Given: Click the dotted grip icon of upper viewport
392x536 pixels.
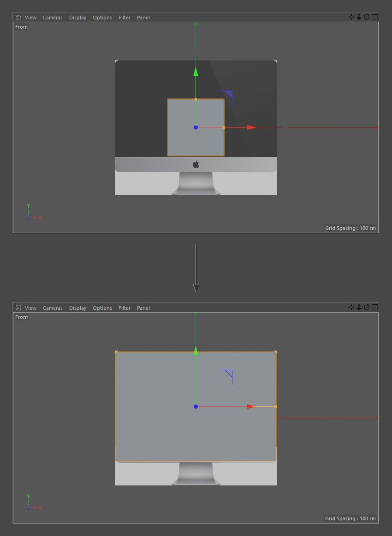Looking at the screenshot, I should tap(18, 17).
